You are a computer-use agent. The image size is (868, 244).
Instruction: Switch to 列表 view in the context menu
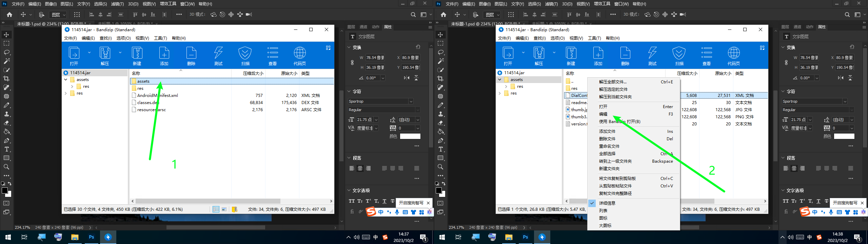[x=603, y=211]
